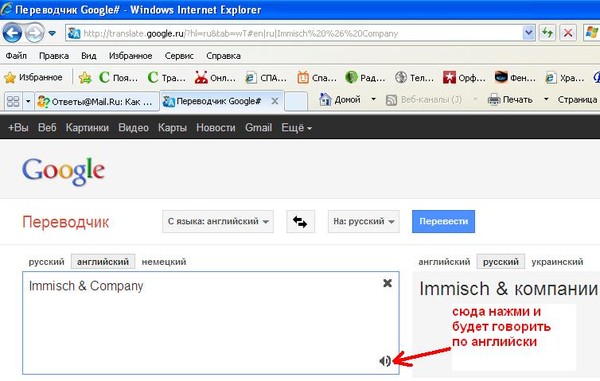600x381 pixels.
Task: Open a new blank tab
Action: [x=296, y=101]
